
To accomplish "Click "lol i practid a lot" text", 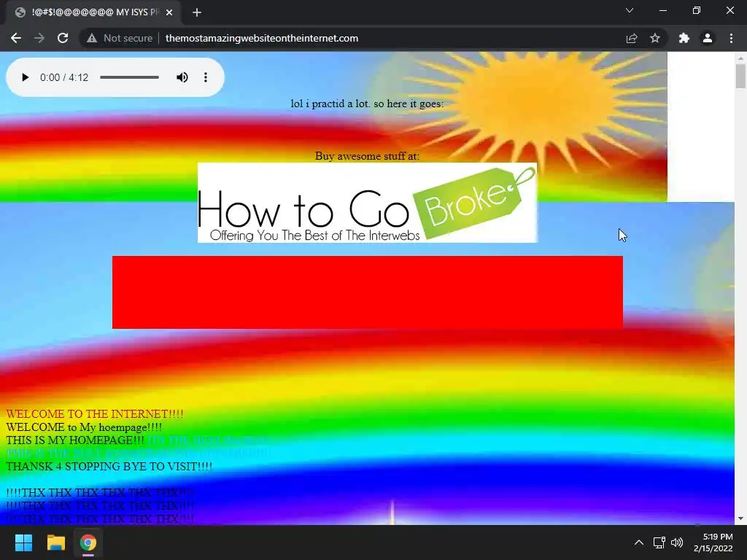I will point(330,104).
